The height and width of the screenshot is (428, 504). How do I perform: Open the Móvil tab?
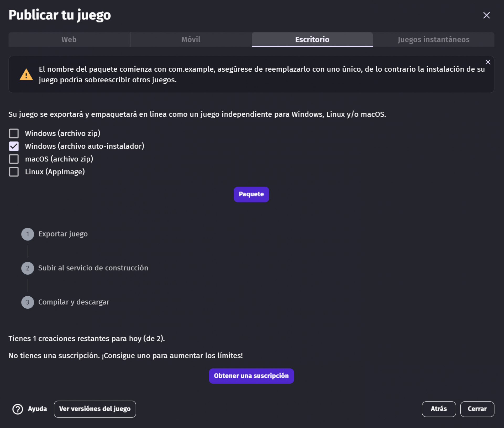(191, 40)
